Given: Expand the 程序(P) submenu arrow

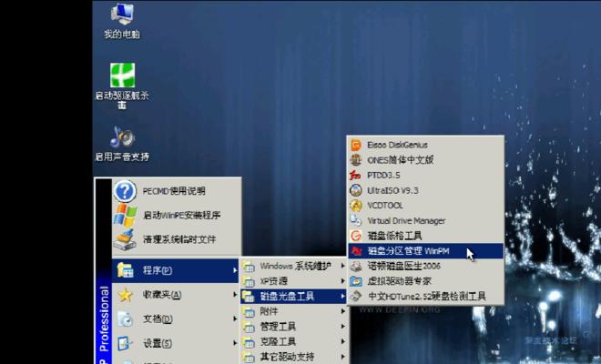Looking at the screenshot, I should point(235,270).
